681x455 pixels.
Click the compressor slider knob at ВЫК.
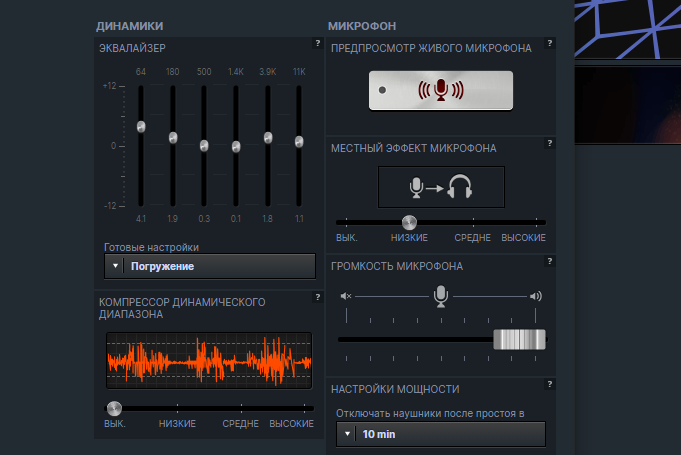114,409
